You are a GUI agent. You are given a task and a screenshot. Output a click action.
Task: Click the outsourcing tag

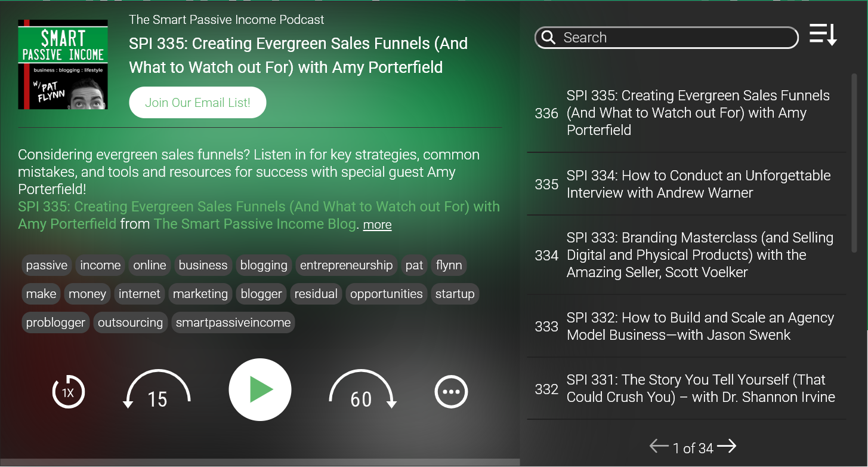(x=130, y=322)
